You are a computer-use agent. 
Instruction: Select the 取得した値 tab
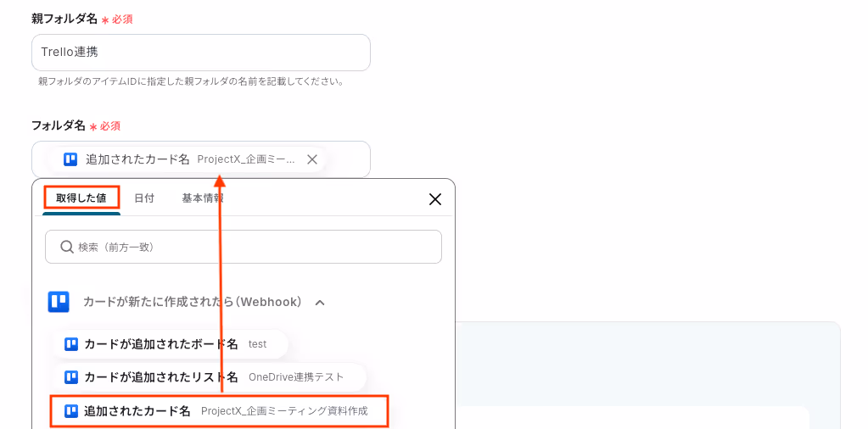pyautogui.click(x=81, y=198)
